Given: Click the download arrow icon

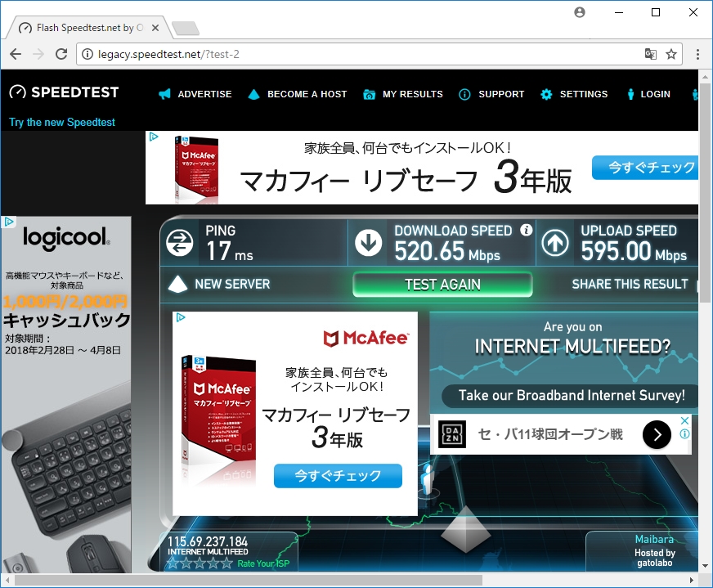Looking at the screenshot, I should click(x=368, y=242).
